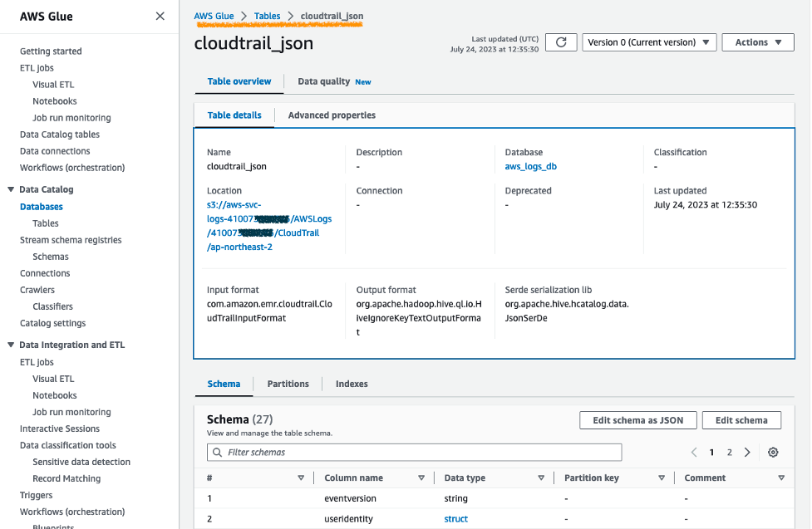Open top Workflows (orchestration) link
This screenshot has width=812, height=529.
coord(72,168)
